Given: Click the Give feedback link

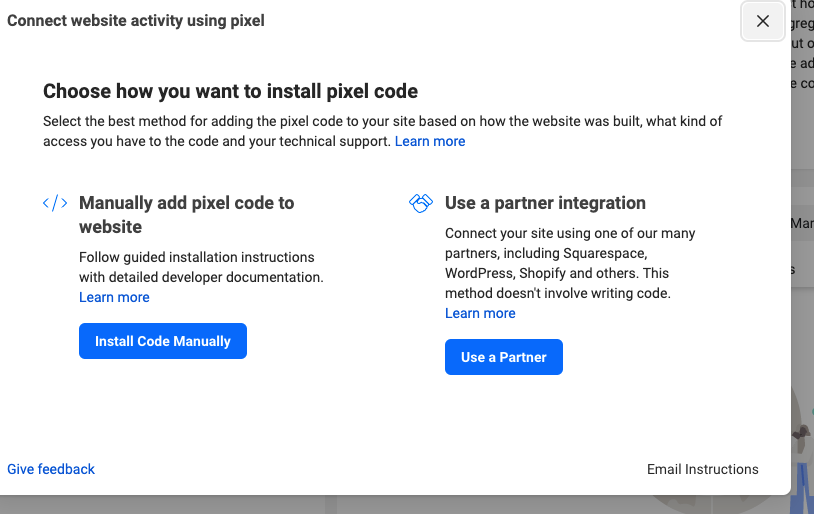Looking at the screenshot, I should (51, 469).
